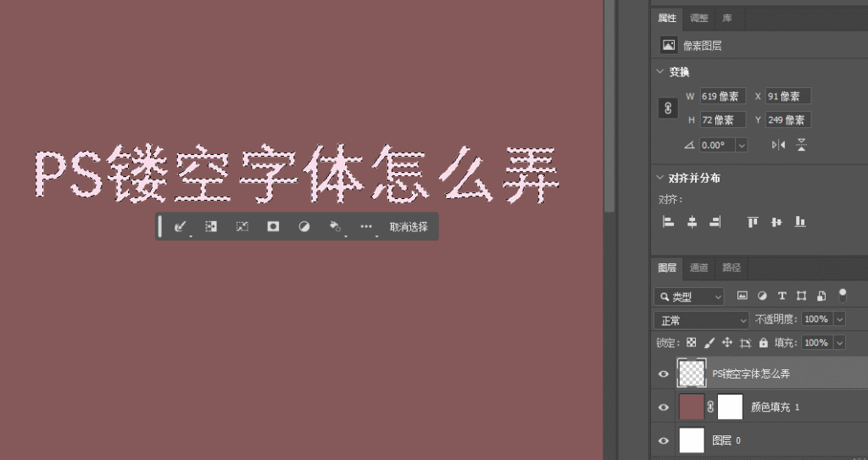The height and width of the screenshot is (460, 868).
Task: Lock image pixels brush icon
Action: 709,343
